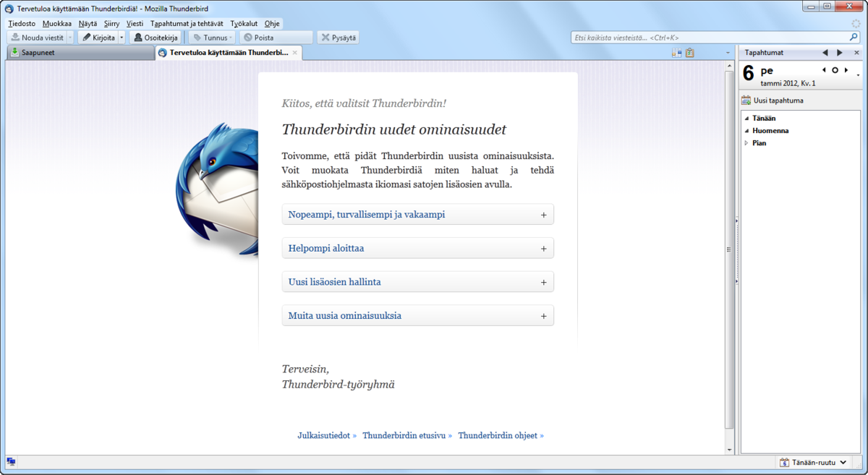Expand the mini-calendar dropdown below date arrows
Viewport: 868px width, 475px height.
pyautogui.click(x=858, y=75)
